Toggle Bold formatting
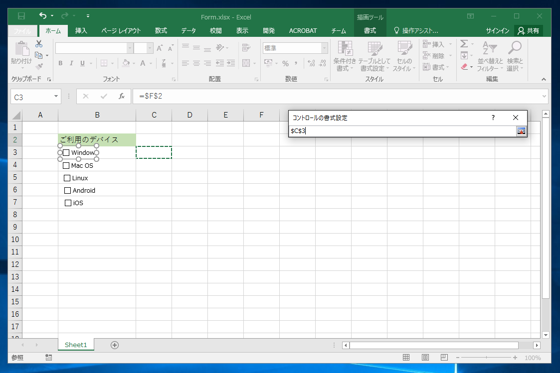Viewport: 560px width, 373px height. coord(60,63)
